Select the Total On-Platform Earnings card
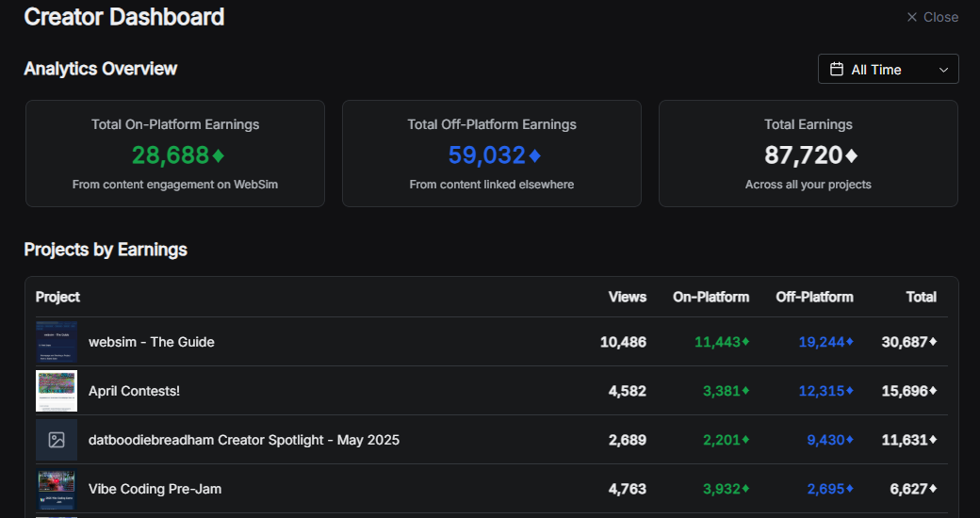The width and height of the screenshot is (980, 518). click(x=175, y=154)
